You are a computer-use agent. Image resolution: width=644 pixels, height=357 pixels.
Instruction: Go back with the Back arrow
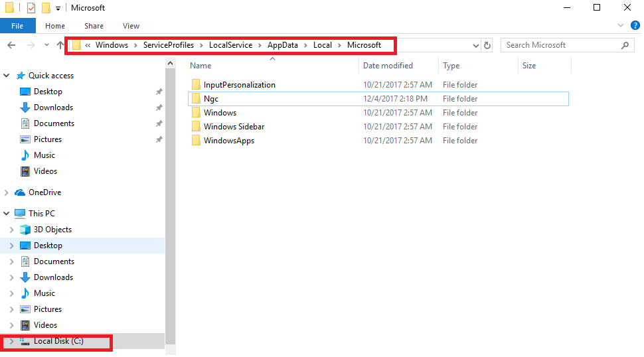click(x=11, y=45)
